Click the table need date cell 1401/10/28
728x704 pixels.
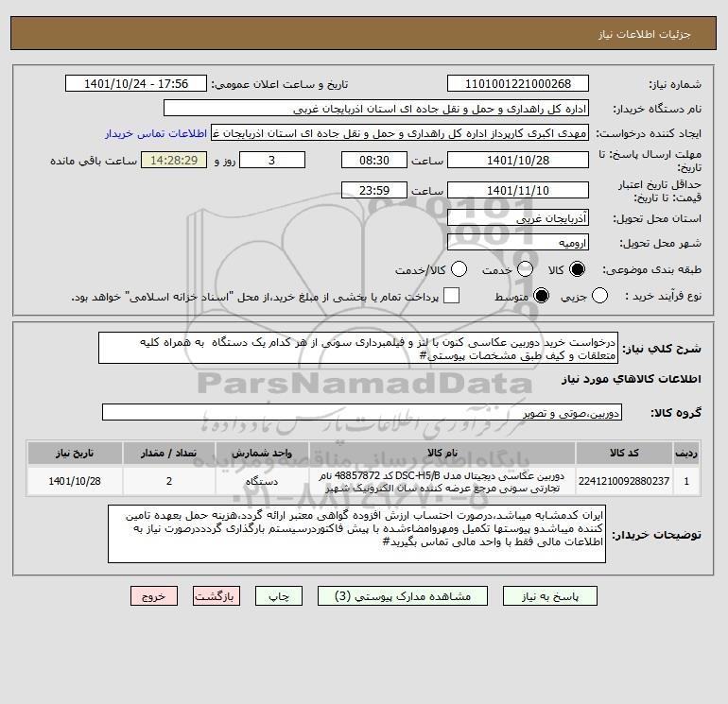(75, 481)
